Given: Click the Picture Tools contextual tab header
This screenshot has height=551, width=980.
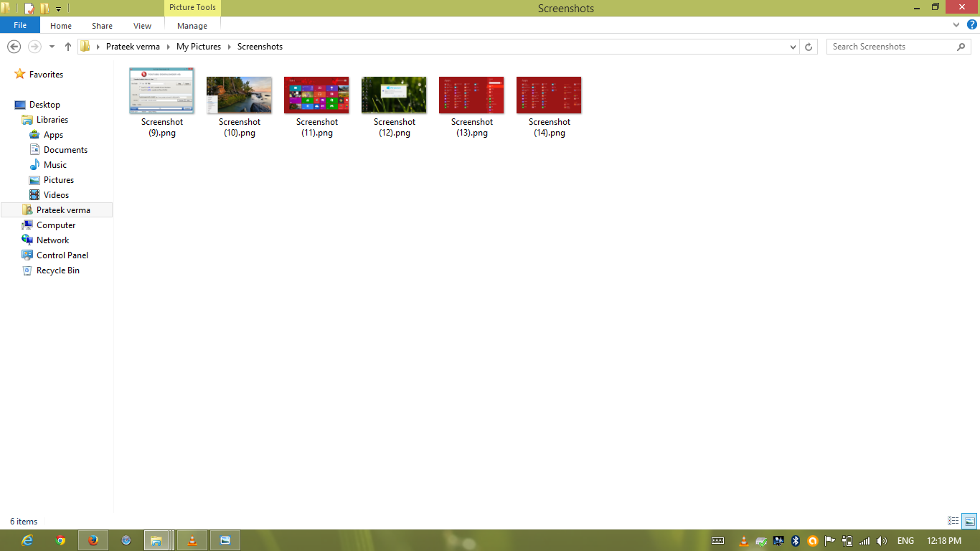Looking at the screenshot, I should pos(192,8).
